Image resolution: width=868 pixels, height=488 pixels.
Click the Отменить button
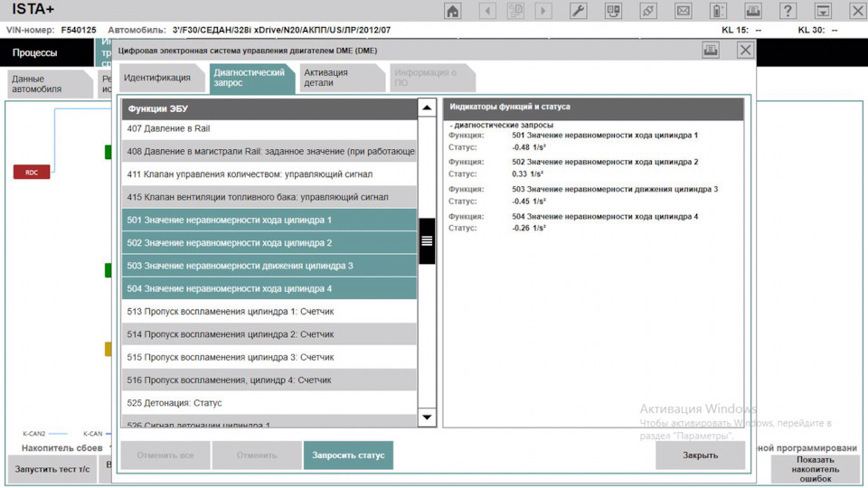[257, 455]
